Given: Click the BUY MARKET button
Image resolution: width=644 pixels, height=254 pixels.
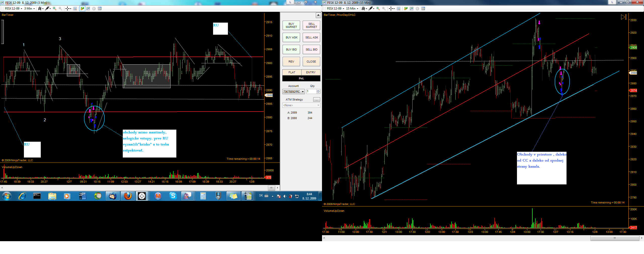Looking at the screenshot, I should [x=291, y=25].
